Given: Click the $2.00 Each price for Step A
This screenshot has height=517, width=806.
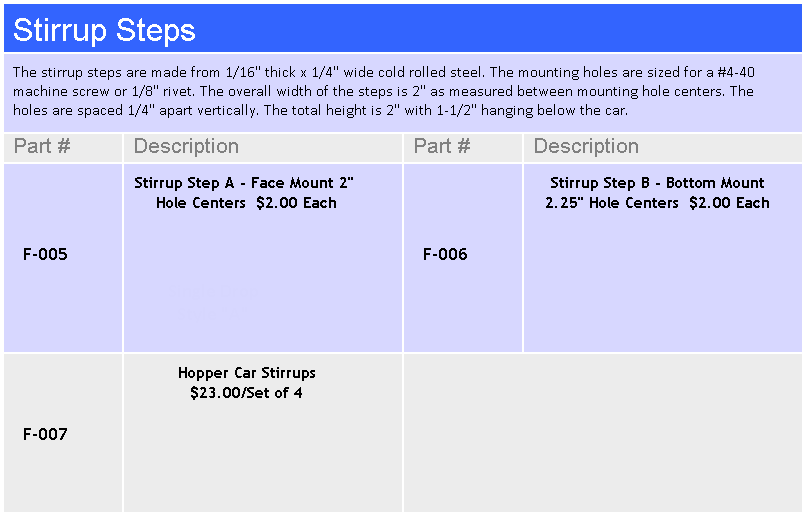Looking at the screenshot, I should click(x=296, y=203).
